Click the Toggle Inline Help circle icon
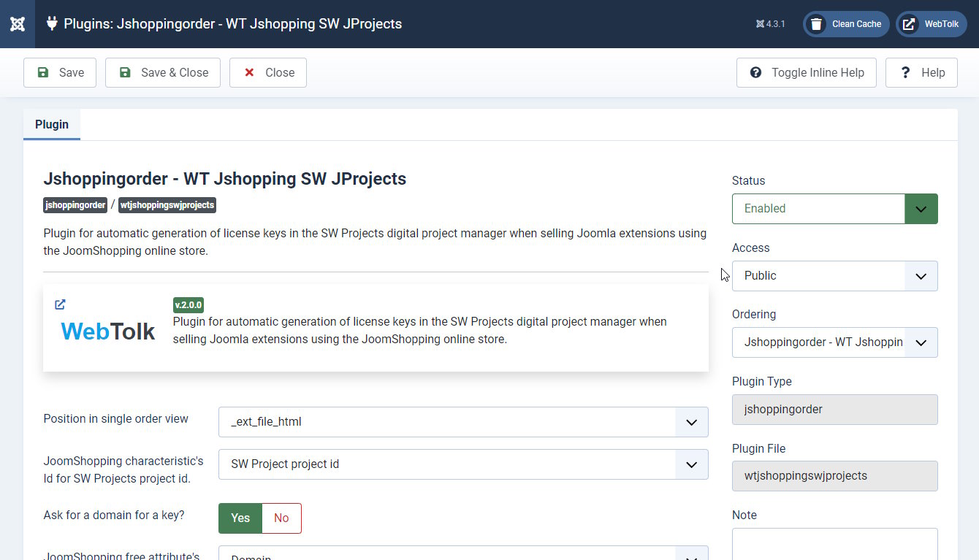 [756, 72]
